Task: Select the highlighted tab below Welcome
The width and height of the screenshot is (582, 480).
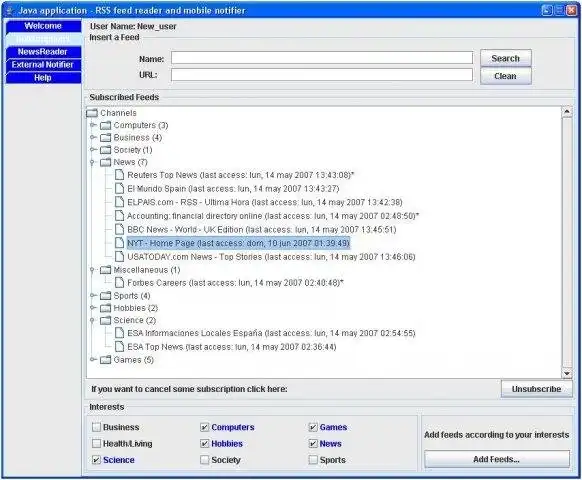Action: [x=43, y=39]
